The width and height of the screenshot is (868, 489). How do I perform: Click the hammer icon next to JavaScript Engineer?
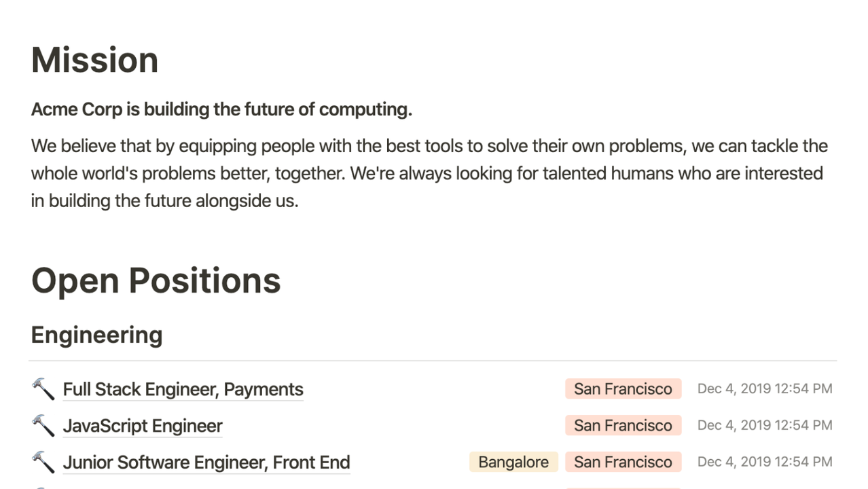click(43, 426)
